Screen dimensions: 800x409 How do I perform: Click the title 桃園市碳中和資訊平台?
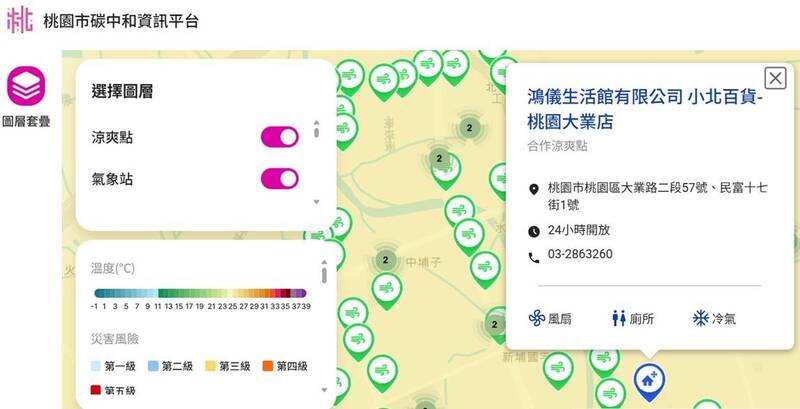[x=121, y=21]
